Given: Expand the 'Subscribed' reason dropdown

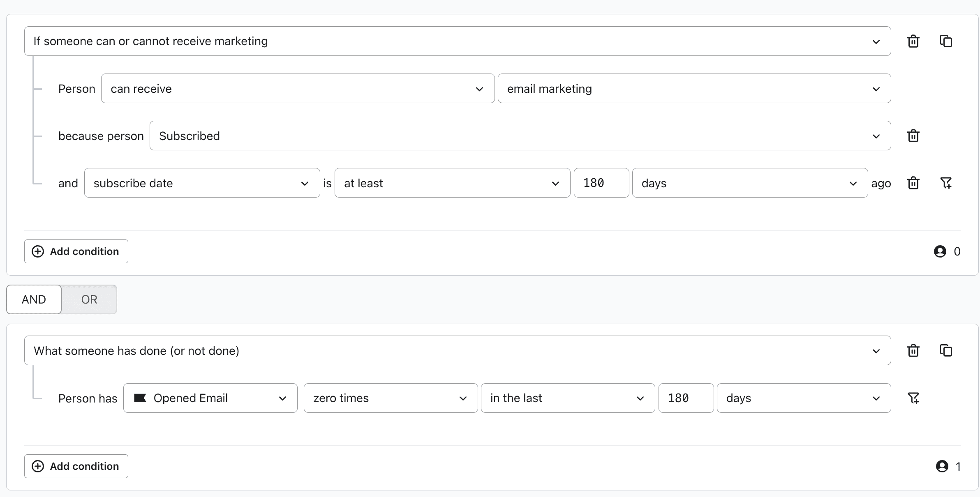Looking at the screenshot, I should click(520, 136).
